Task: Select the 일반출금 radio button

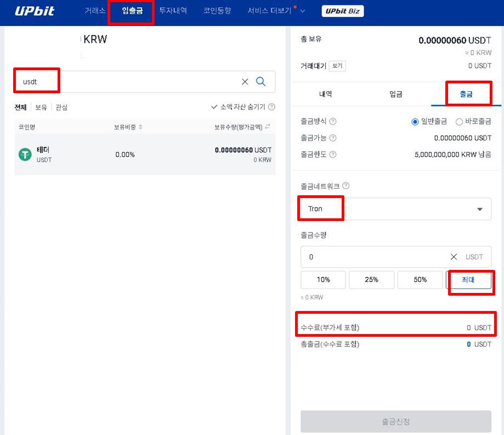Action: tap(415, 121)
